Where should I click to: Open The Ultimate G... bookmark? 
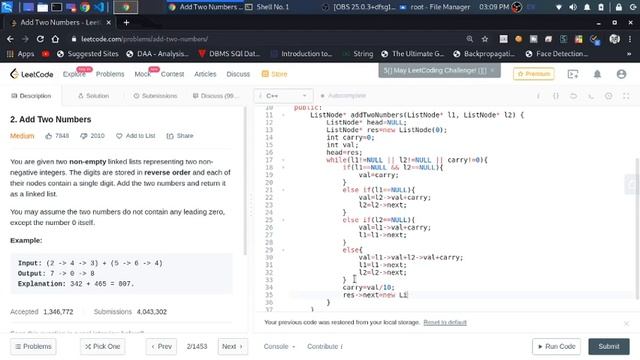[413, 53]
